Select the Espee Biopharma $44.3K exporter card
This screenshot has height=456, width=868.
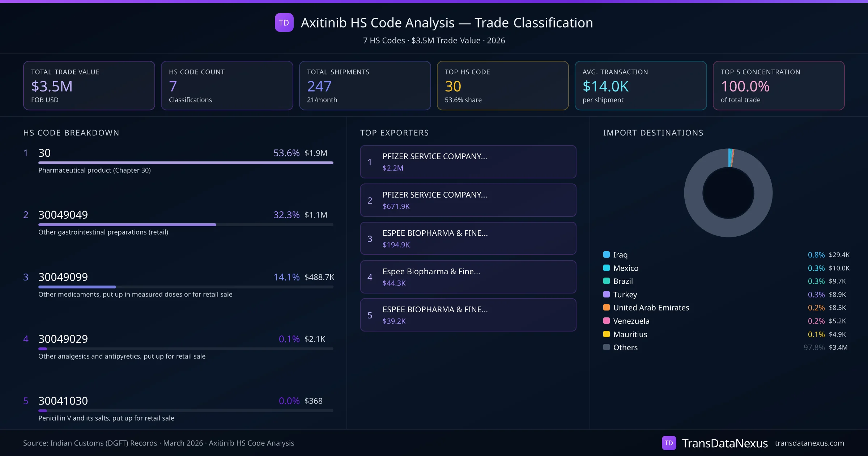point(468,277)
